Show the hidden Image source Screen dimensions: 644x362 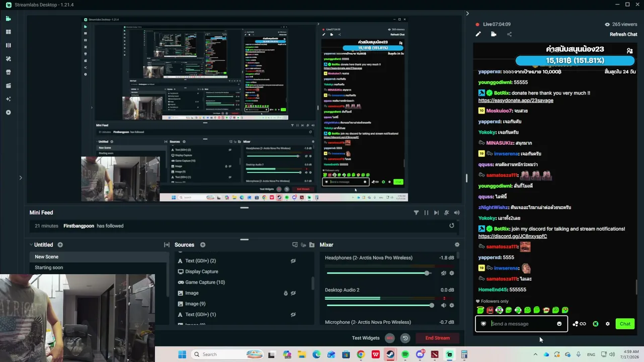click(293, 293)
